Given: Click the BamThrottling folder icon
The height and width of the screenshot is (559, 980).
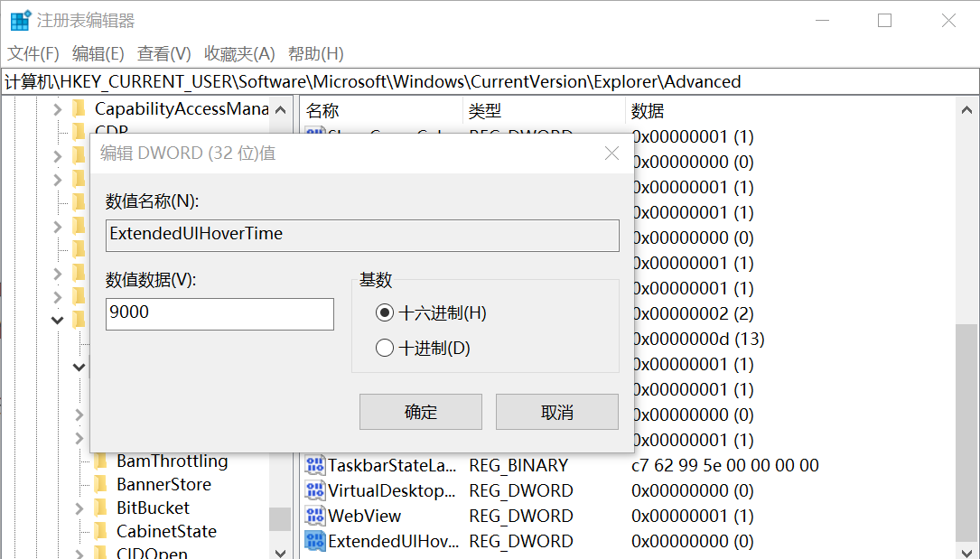Looking at the screenshot, I should 102,461.
